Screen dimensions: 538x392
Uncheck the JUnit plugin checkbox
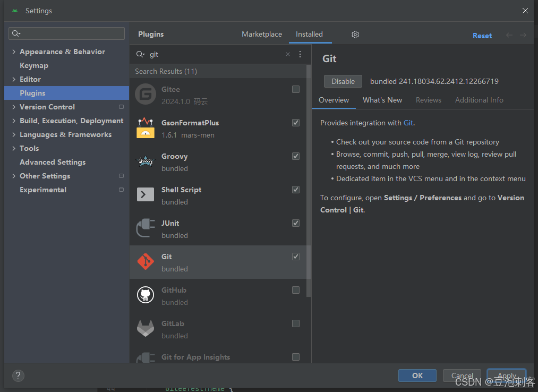[x=295, y=223]
